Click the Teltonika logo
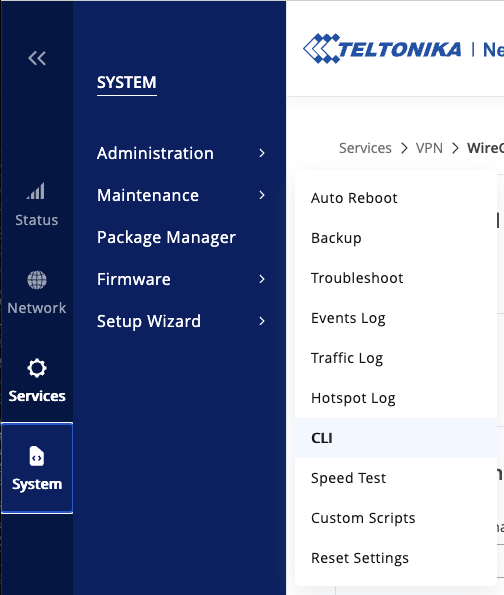This screenshot has width=504, height=595. 382,49
